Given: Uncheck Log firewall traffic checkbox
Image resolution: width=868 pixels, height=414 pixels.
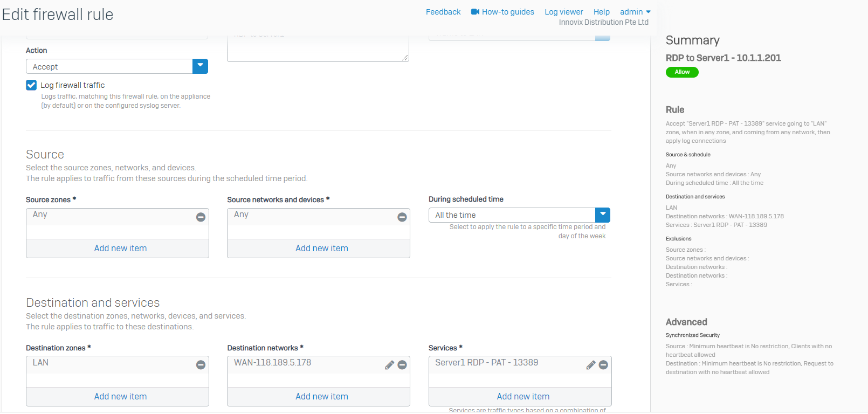Looking at the screenshot, I should pos(31,85).
